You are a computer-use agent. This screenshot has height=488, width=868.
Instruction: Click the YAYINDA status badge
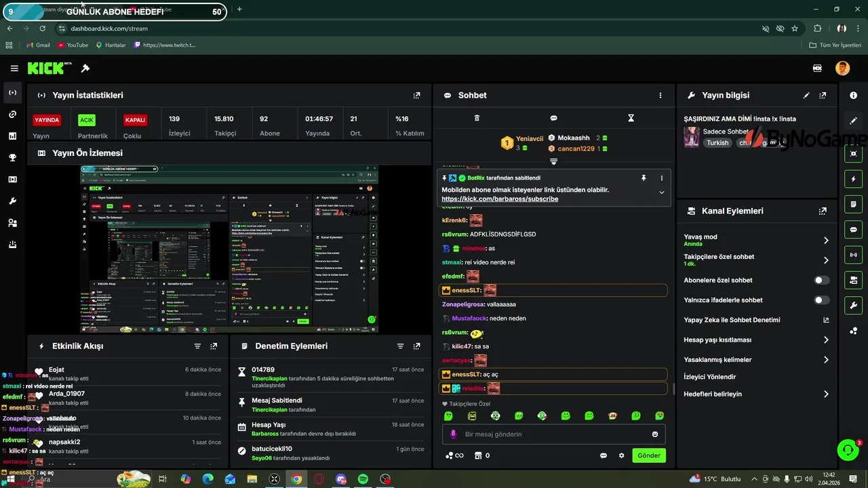47,120
